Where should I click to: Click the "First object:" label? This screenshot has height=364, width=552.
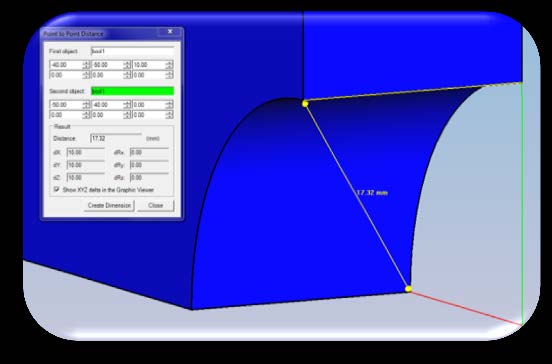pos(63,51)
